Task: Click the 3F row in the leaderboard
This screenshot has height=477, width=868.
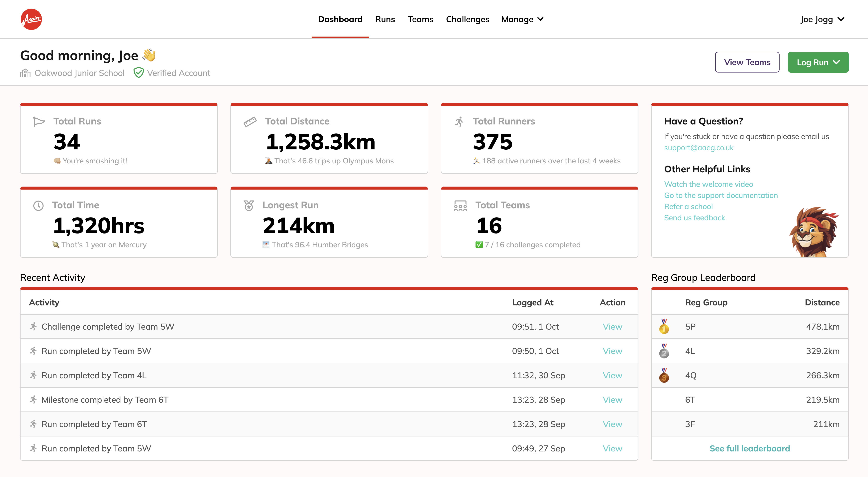Action: 749,424
